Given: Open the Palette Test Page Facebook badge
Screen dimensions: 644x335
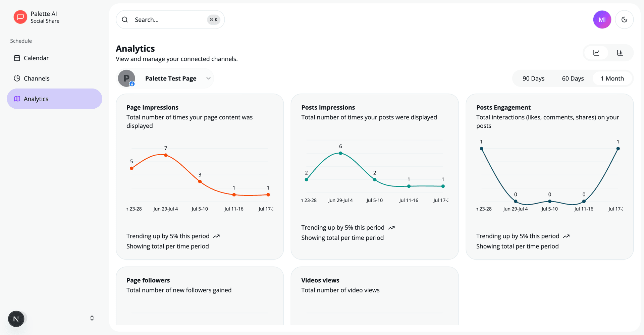Looking at the screenshot, I should [132, 84].
